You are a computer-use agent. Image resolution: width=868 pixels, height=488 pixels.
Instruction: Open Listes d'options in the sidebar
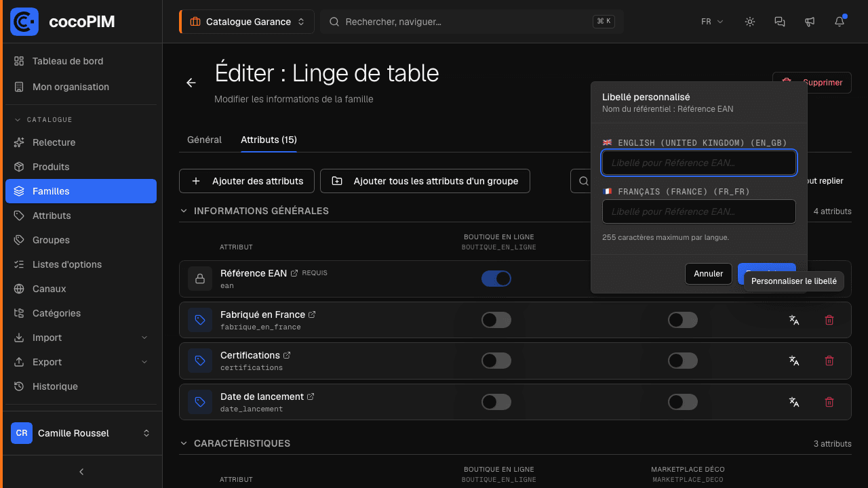pyautogui.click(x=81, y=264)
